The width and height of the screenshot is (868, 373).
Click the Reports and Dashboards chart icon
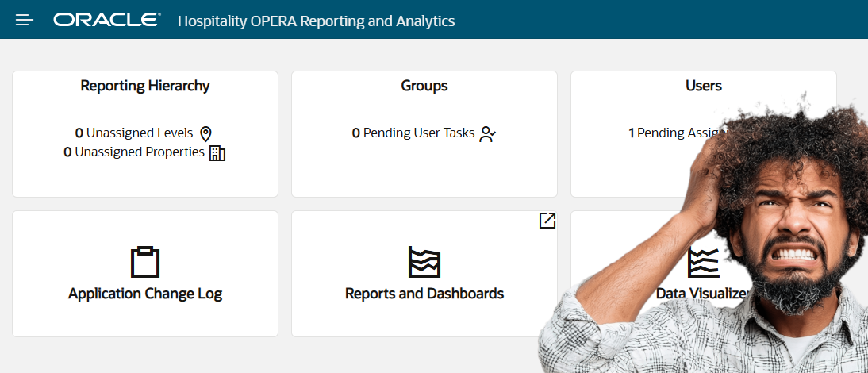[x=424, y=262]
